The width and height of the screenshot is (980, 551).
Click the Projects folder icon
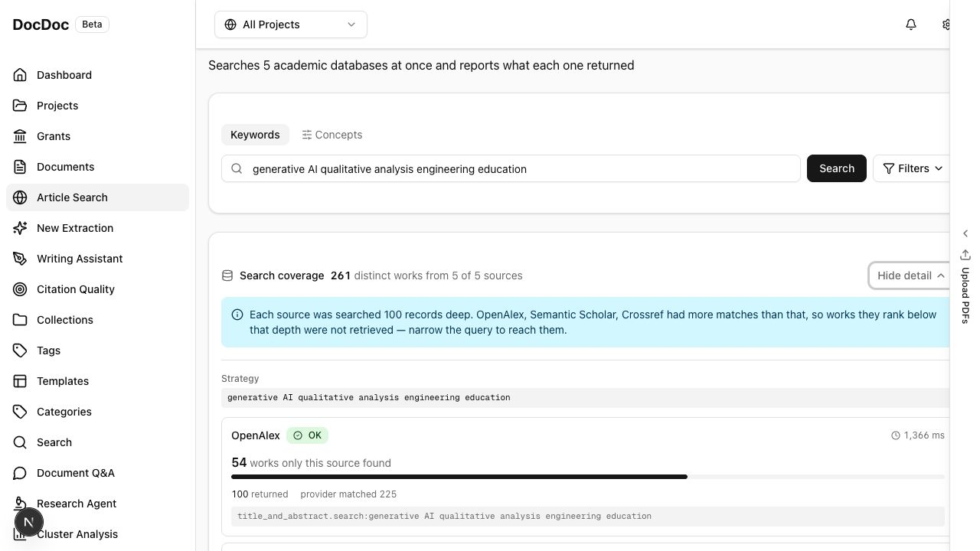[21, 106]
